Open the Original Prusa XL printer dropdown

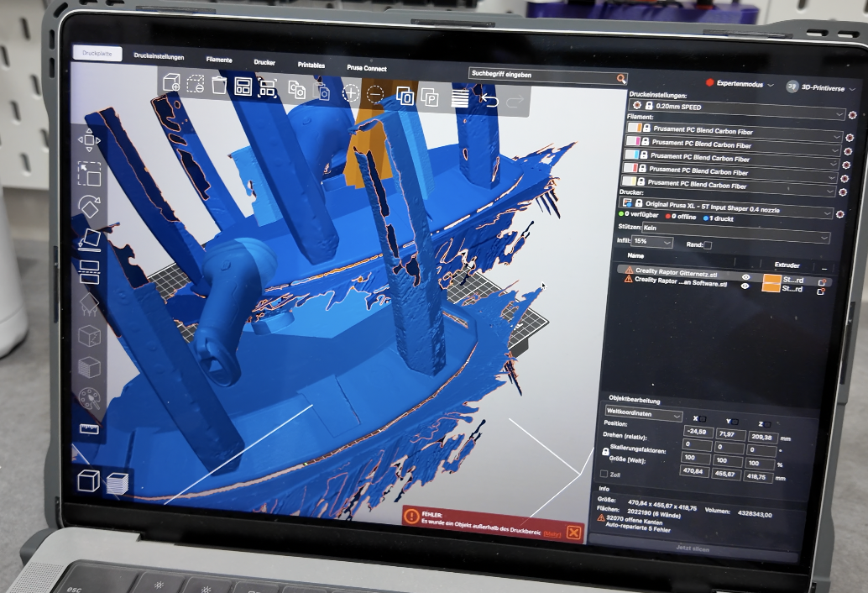[726, 207]
